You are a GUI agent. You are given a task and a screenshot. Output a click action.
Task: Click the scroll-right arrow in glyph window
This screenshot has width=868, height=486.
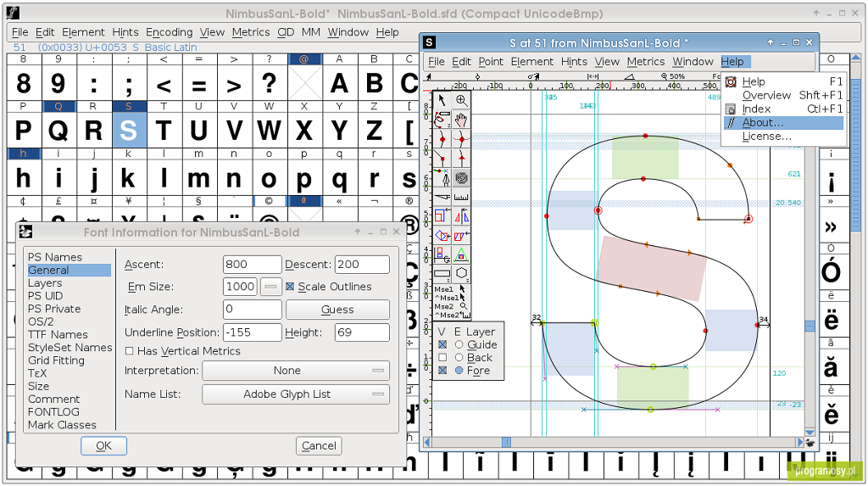pos(800,442)
